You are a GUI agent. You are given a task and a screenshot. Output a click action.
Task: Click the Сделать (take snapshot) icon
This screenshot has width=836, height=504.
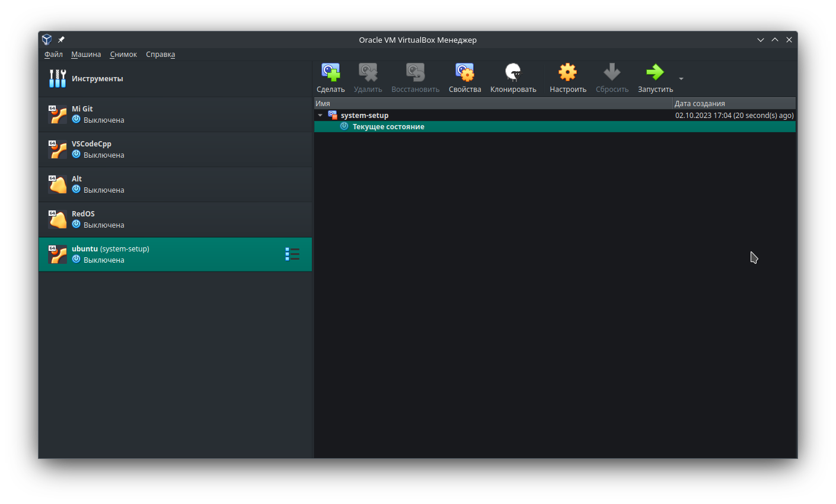tap(330, 72)
